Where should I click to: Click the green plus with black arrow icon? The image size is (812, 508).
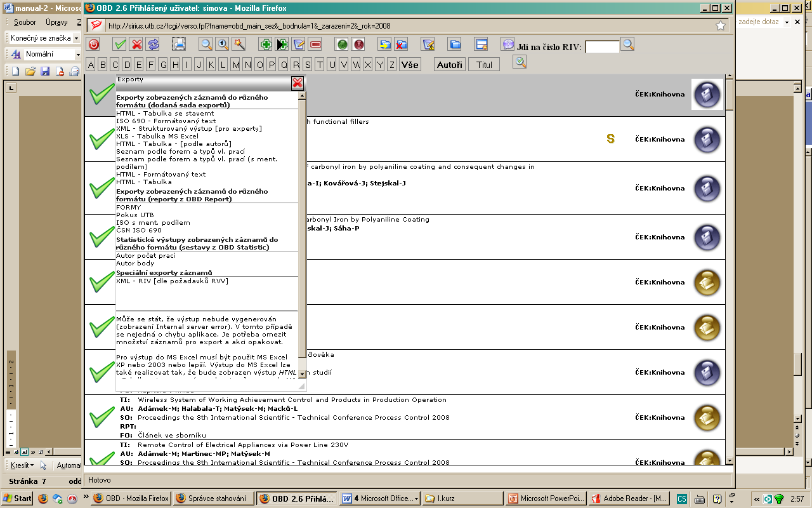pyautogui.click(x=282, y=44)
